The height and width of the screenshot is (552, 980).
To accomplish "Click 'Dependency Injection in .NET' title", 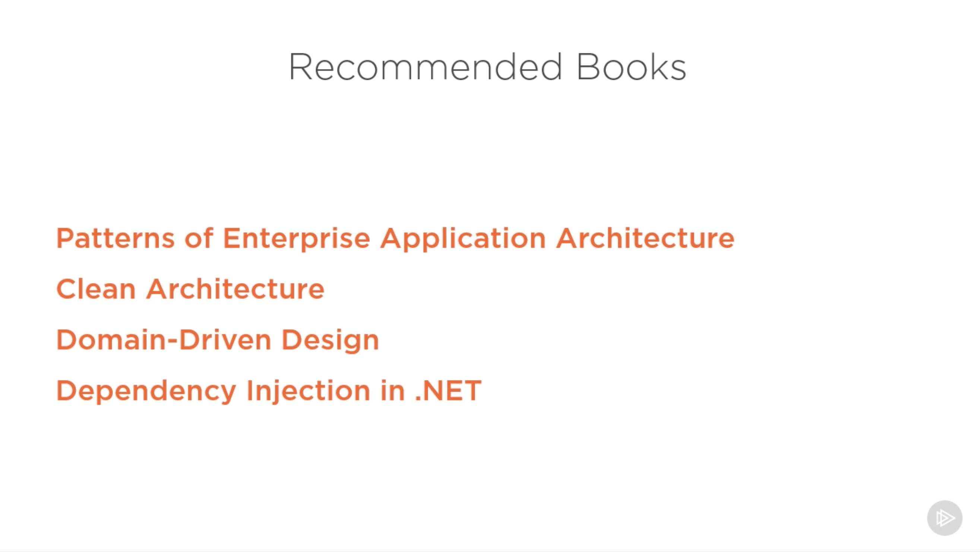I will 268,389.
